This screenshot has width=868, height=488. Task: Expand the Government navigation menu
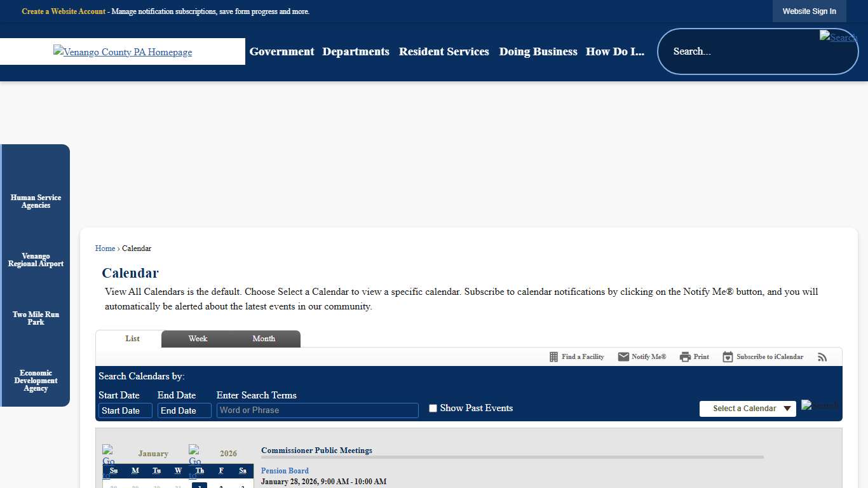(281, 51)
